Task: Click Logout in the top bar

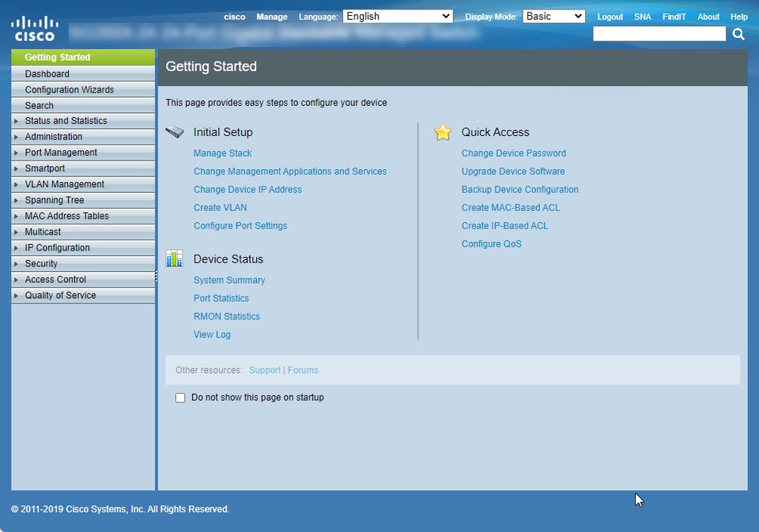Action: coord(610,17)
